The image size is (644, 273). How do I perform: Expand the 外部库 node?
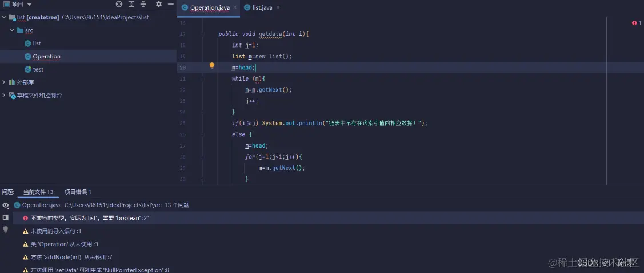tap(4, 82)
